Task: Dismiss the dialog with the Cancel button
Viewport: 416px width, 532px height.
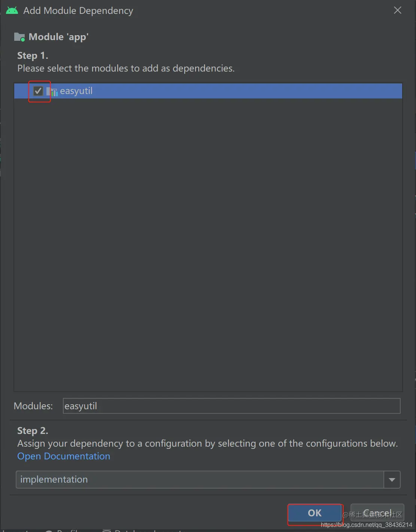Action: click(x=377, y=513)
